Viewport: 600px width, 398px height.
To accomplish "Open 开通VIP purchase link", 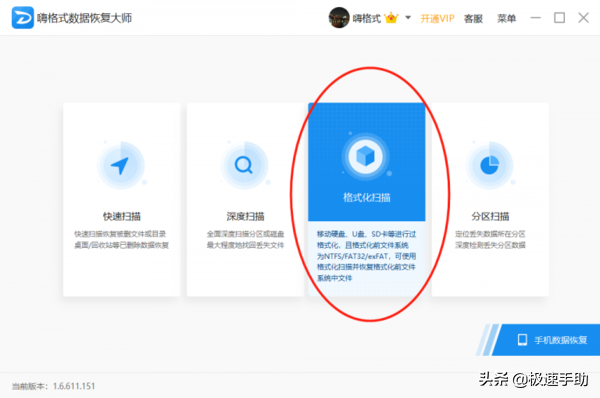I will point(437,18).
